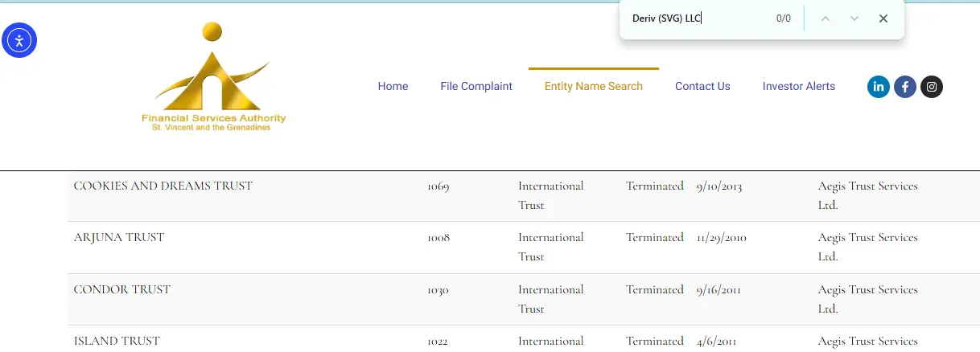The height and width of the screenshot is (352, 980).
Task: Click registration number 1030
Action: pos(439,290)
